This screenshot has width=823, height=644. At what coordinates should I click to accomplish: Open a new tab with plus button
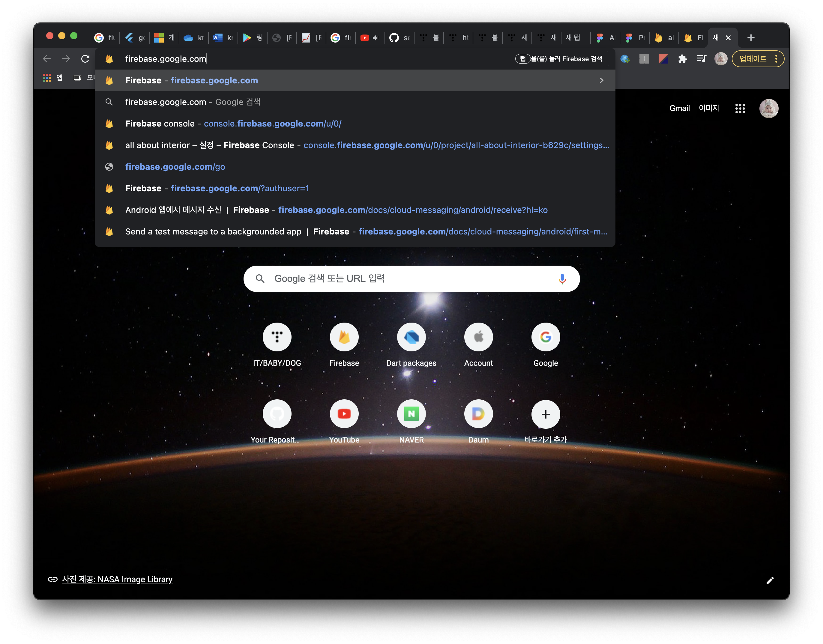click(x=751, y=38)
